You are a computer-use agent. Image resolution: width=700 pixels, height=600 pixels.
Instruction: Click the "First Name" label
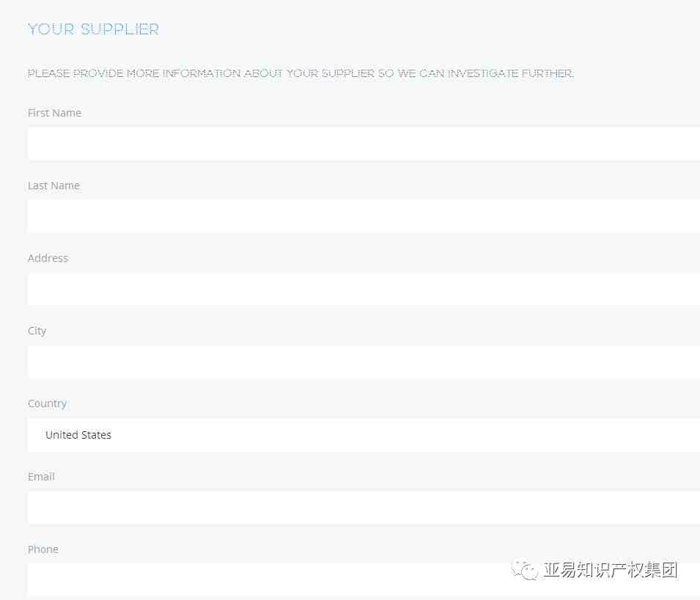[54, 113]
